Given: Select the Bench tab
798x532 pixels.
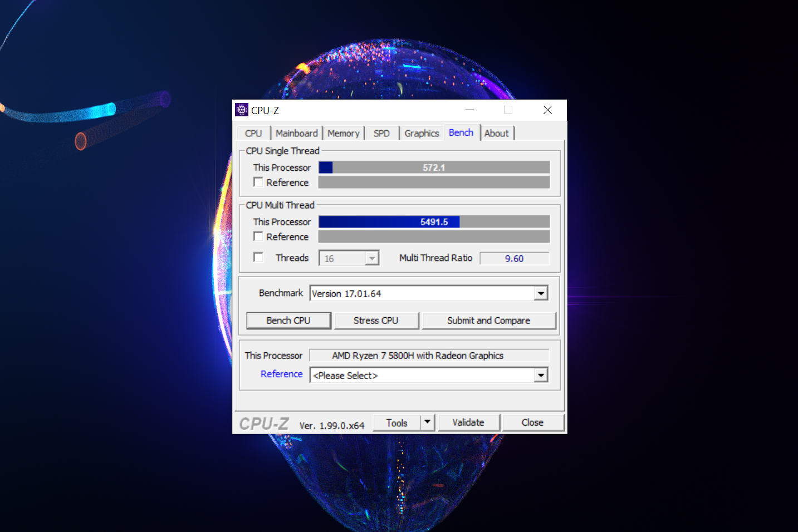Looking at the screenshot, I should [x=462, y=132].
